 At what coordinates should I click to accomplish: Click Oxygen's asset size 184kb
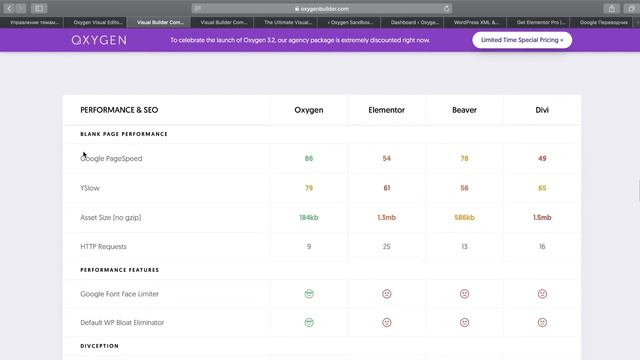pyautogui.click(x=309, y=218)
